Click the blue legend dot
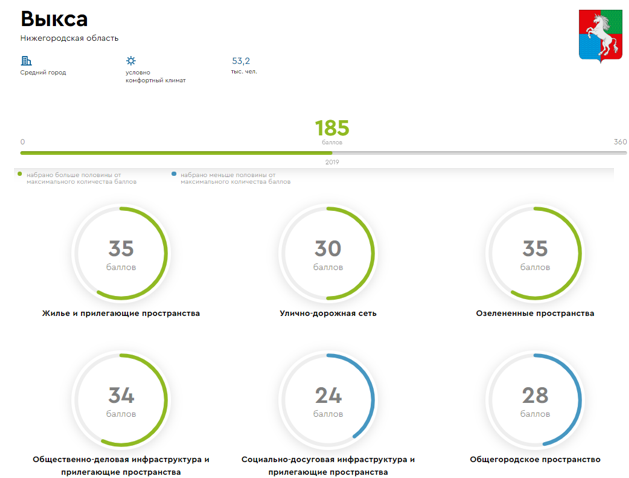629x478 pixels. tap(174, 174)
